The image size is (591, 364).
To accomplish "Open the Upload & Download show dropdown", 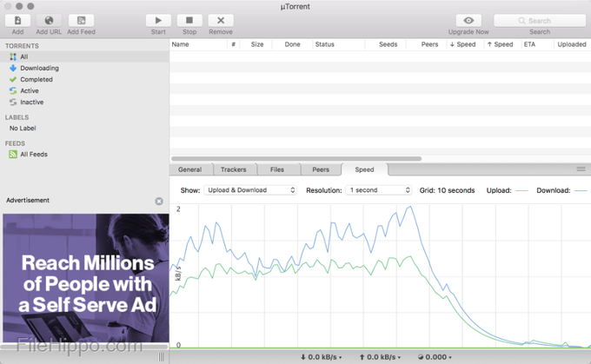I will [250, 189].
